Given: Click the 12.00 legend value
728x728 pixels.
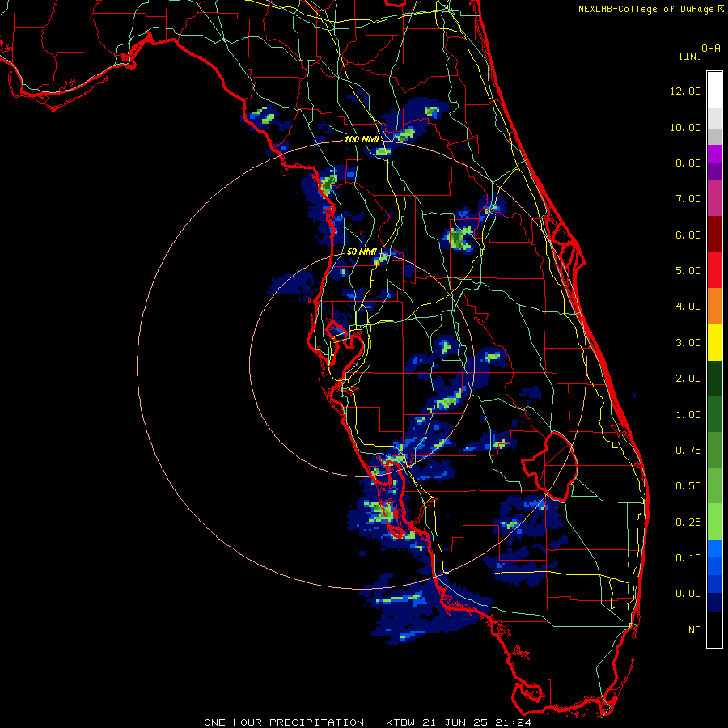Looking at the screenshot, I should click(685, 91).
